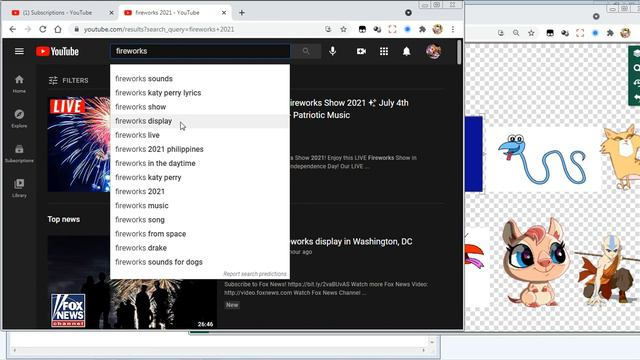Select suggestion "fireworks from space"

coord(200,234)
